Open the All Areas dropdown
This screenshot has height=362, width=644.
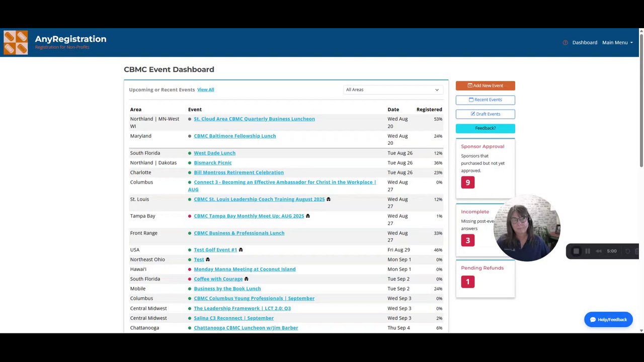(392, 89)
